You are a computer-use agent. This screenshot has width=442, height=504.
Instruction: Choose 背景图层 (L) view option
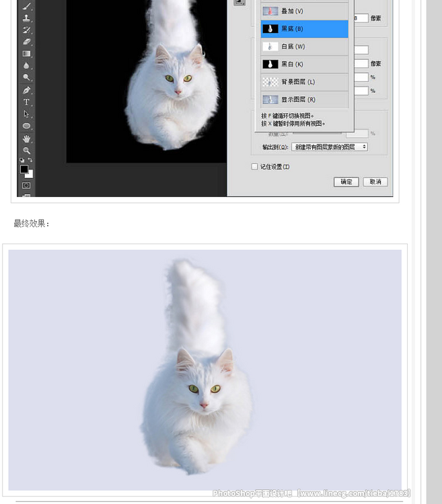tap(305, 81)
